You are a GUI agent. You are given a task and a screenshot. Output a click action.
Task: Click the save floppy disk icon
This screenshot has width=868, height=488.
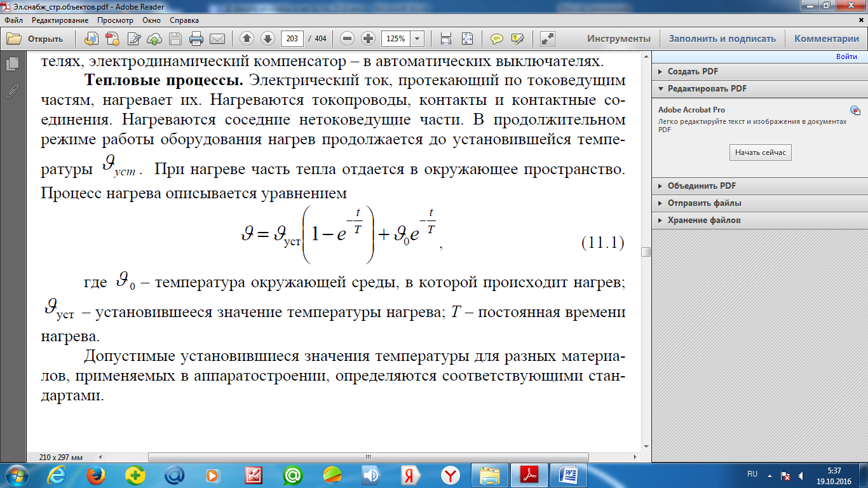[175, 39]
